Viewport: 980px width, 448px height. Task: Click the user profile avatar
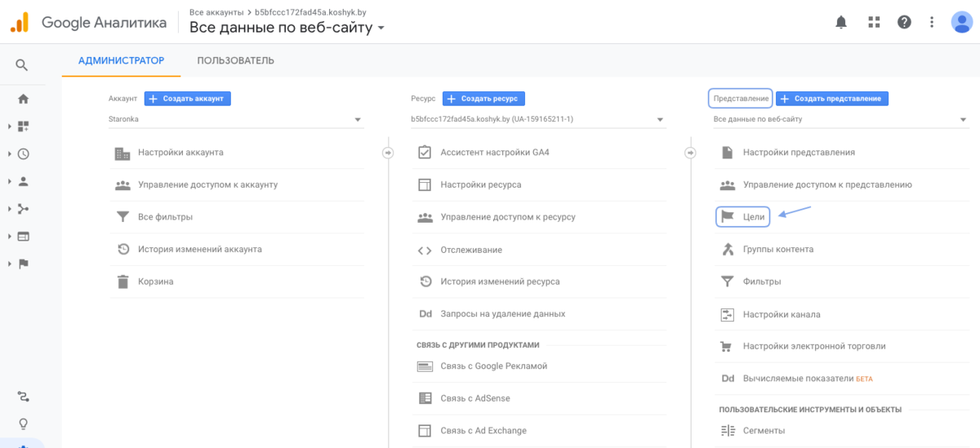click(961, 22)
